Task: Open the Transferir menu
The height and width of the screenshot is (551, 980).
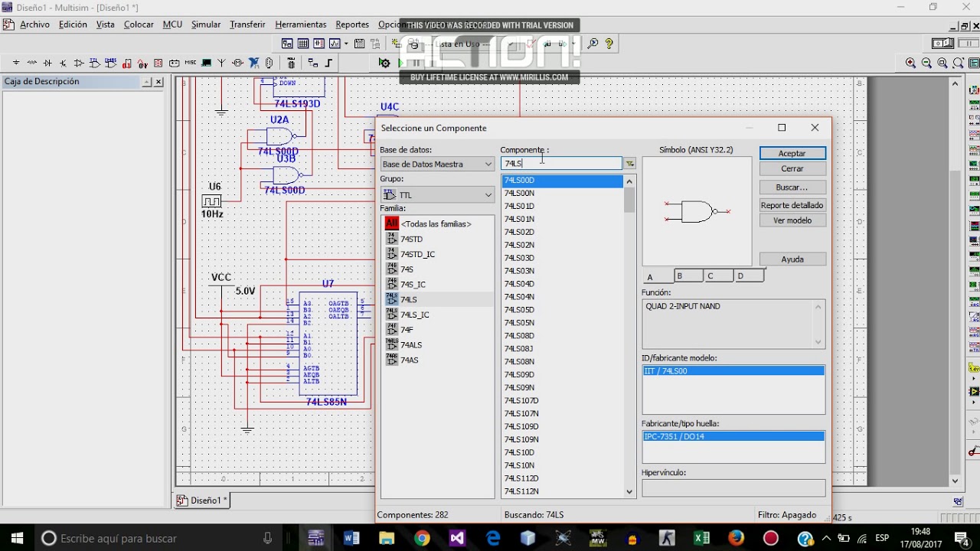Action: 247,24
